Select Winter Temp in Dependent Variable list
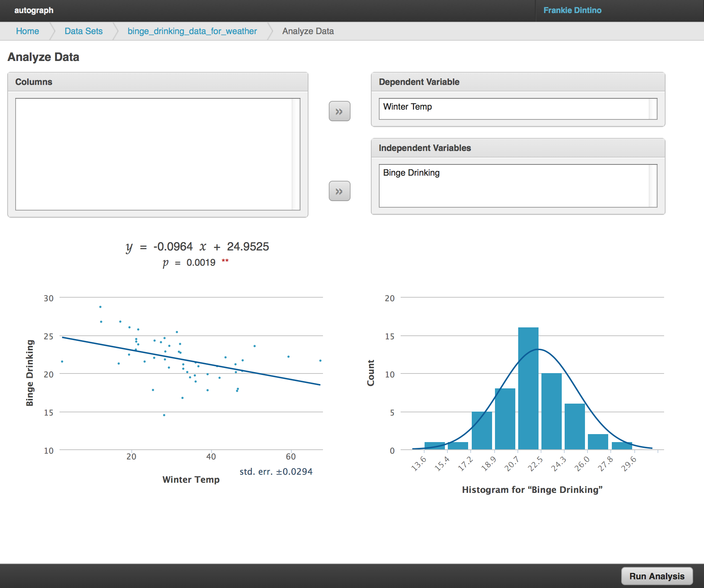Viewport: 704px width, 588px height. [x=407, y=107]
